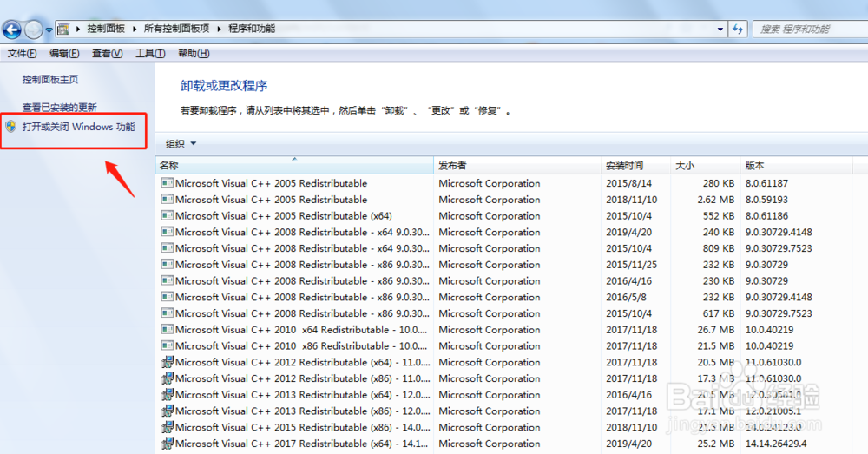Click install date 2016/5/8
This screenshot has width=868, height=454.
[626, 298]
